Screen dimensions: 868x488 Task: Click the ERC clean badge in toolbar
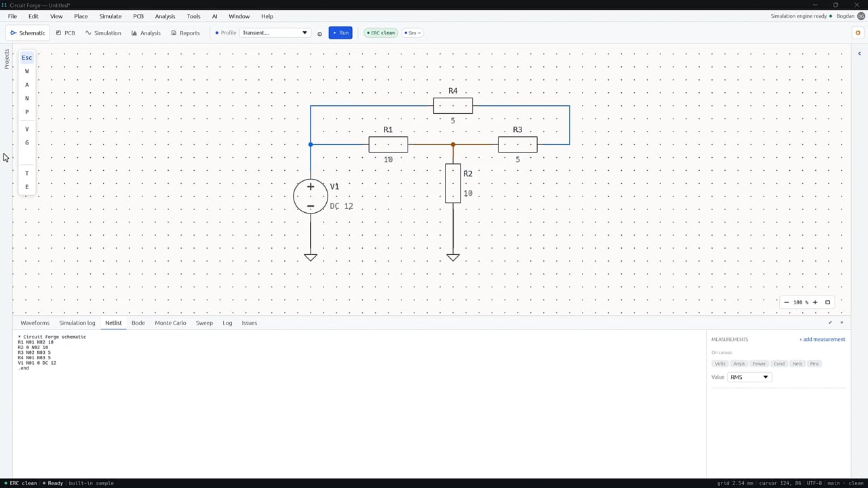click(x=380, y=33)
